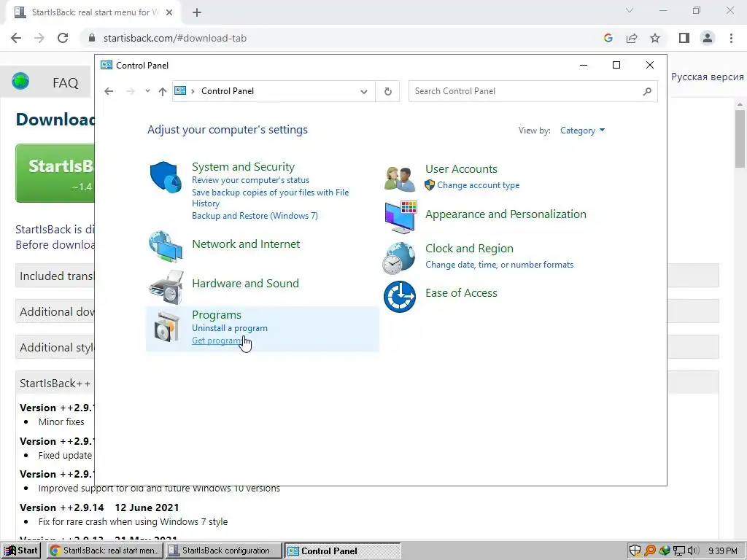Image resolution: width=747 pixels, height=560 pixels.
Task: Click the Ease of Access blue circle icon
Action: coord(399,297)
